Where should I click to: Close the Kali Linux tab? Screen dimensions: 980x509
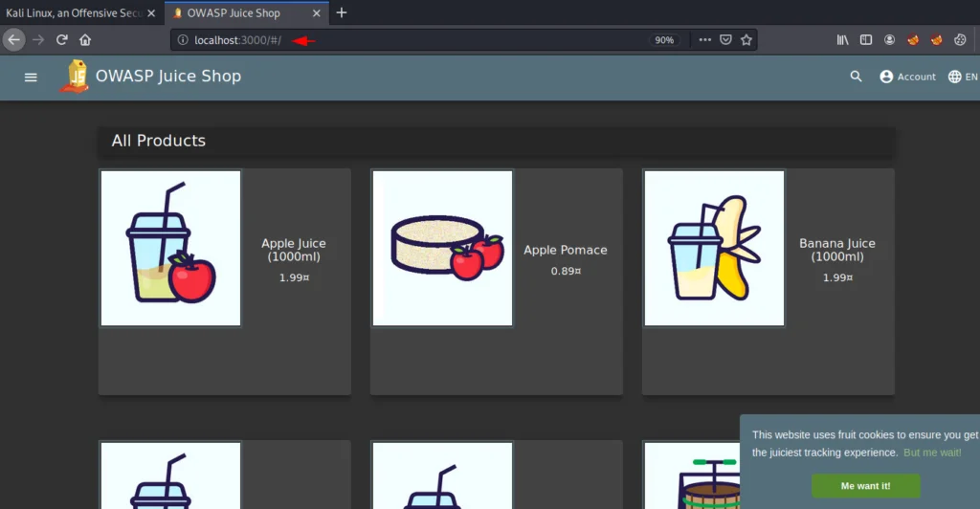pyautogui.click(x=151, y=13)
